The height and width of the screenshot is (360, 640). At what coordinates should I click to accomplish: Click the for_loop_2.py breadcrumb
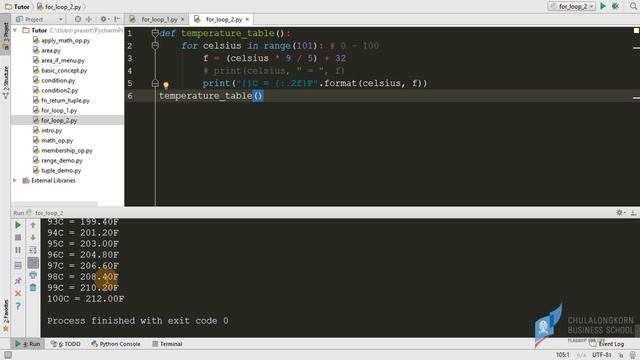tap(59, 7)
